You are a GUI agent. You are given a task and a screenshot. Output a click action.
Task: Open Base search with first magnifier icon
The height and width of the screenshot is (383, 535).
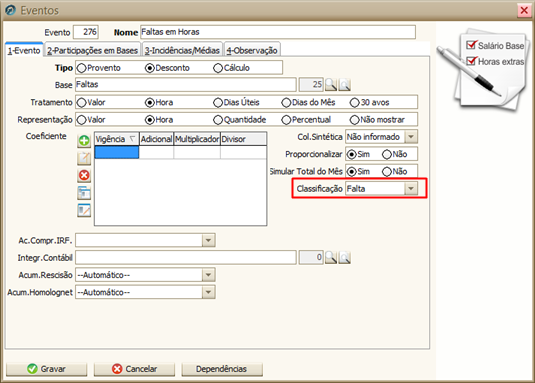331,85
